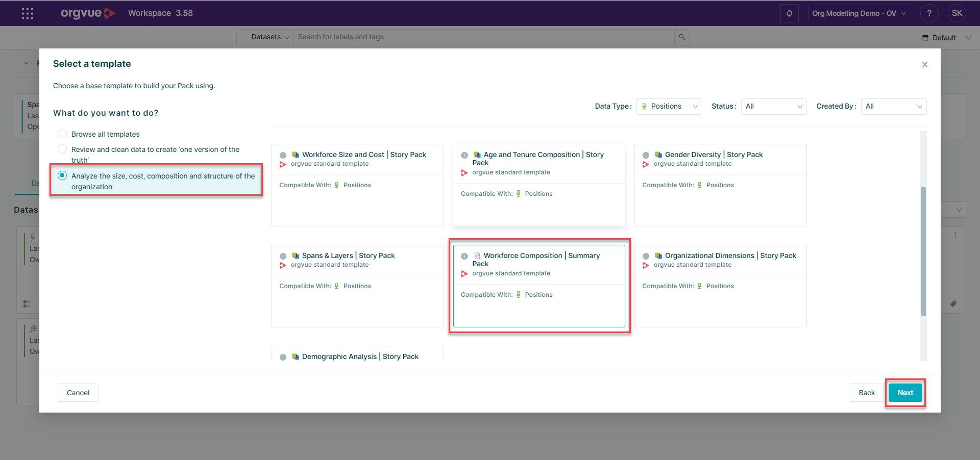Click the tag icon in background dataset card

[x=953, y=304]
